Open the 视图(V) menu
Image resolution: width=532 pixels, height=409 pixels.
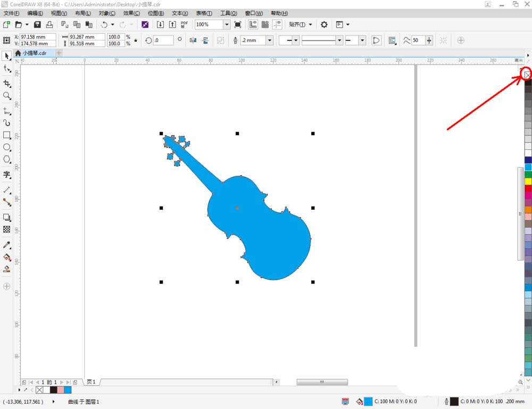pos(59,13)
